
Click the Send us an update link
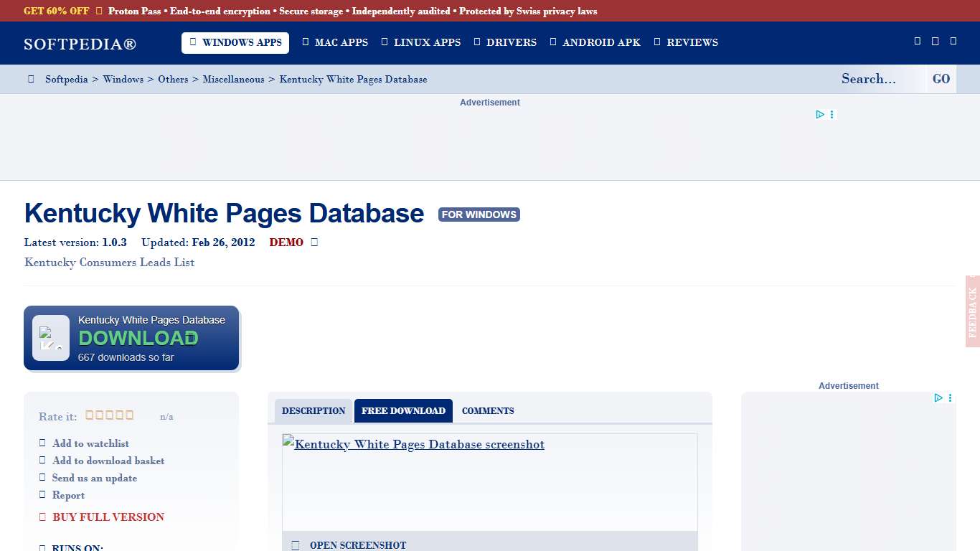[94, 478]
